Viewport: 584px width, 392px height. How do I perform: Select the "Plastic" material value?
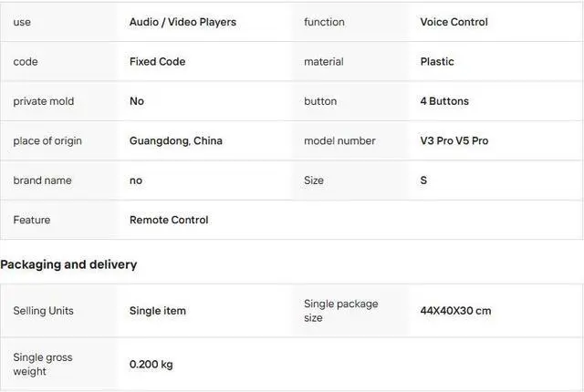436,62
